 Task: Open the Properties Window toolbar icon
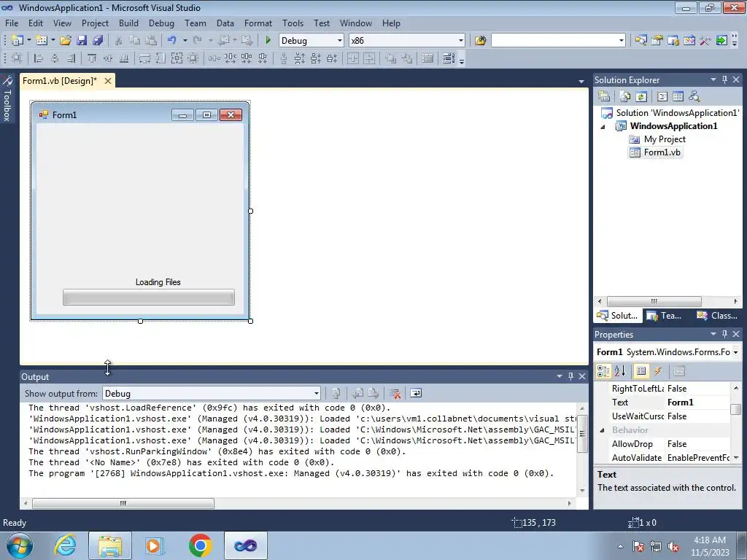657,41
